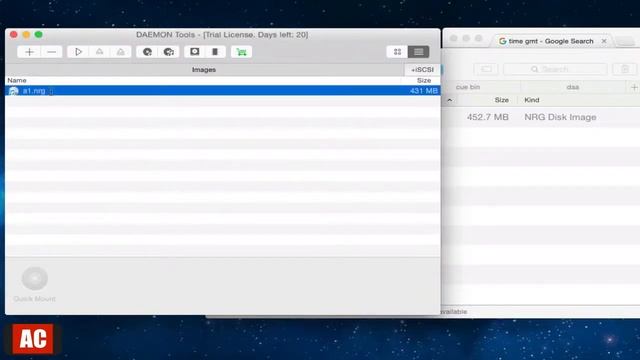Click the Quick Mount disc icon
Image resolution: width=640 pixels, height=360 pixels.
point(35,278)
